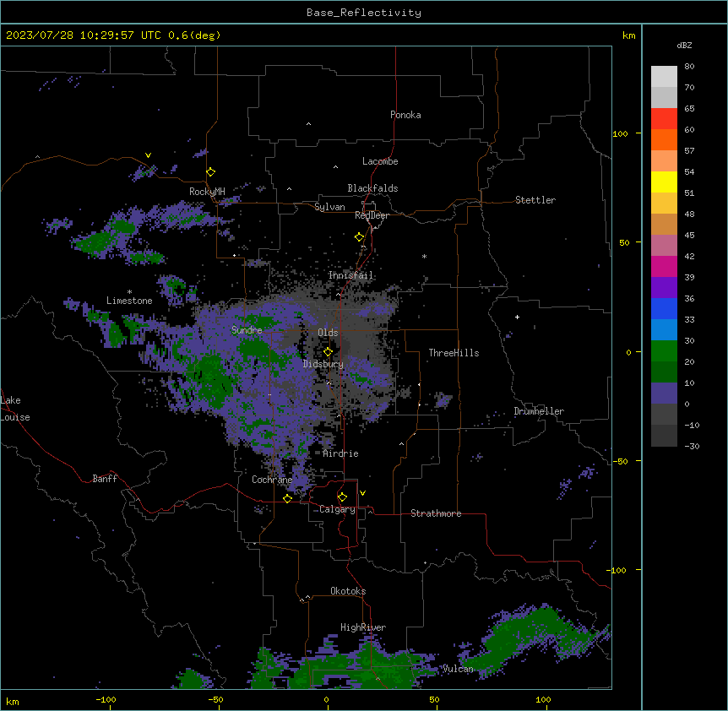Viewport: 728px width, 711px height.
Task: Click the asterisk marker northwest of ThreeHills
Action: coord(424,256)
